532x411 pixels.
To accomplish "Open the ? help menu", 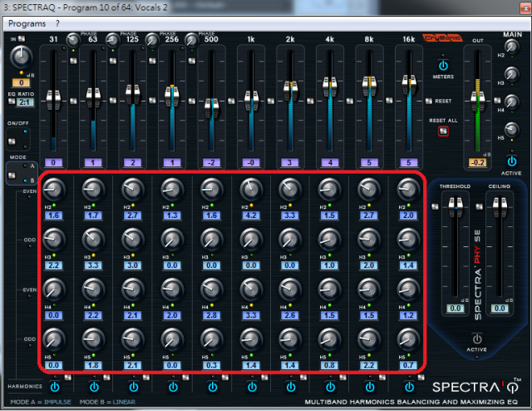I will click(x=57, y=23).
